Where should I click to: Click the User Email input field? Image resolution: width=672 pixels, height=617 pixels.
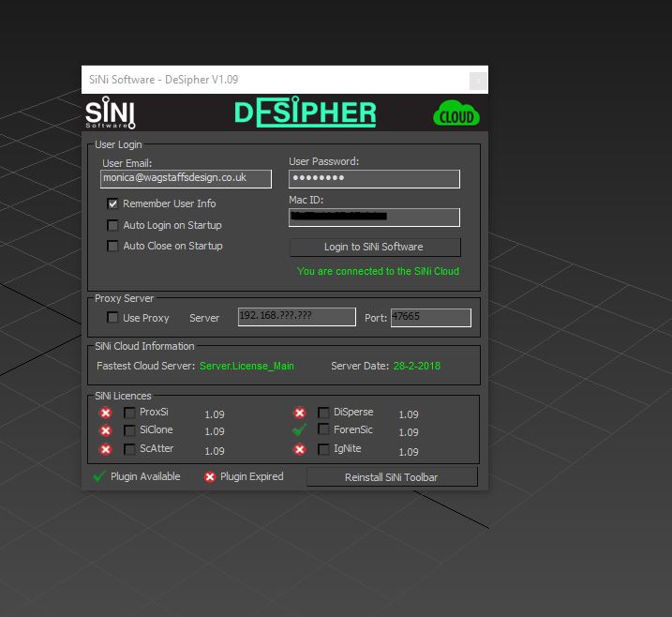click(186, 179)
